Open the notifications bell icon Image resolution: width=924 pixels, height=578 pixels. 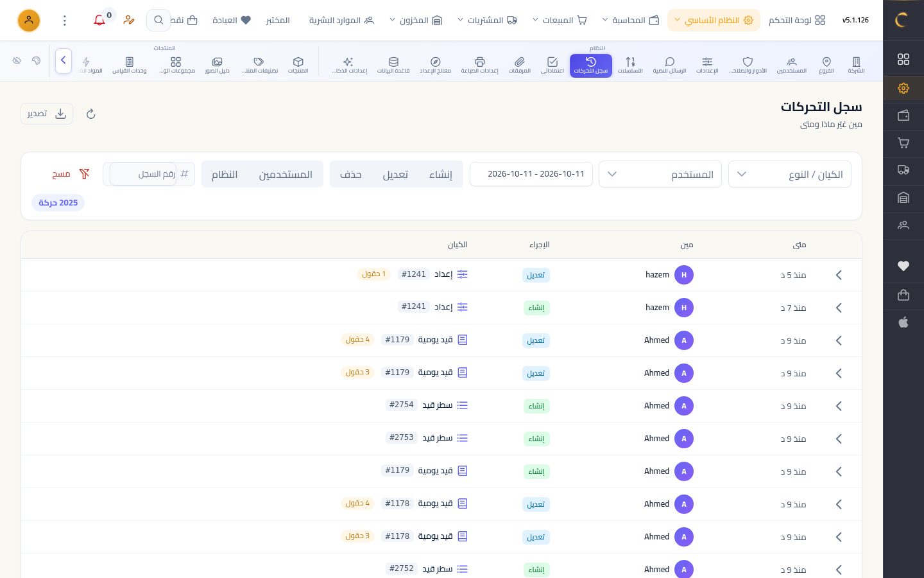click(99, 21)
